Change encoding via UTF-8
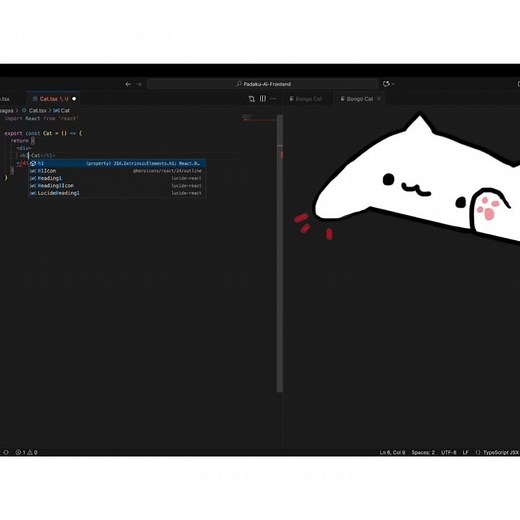The width and height of the screenshot is (520, 520). click(x=449, y=452)
